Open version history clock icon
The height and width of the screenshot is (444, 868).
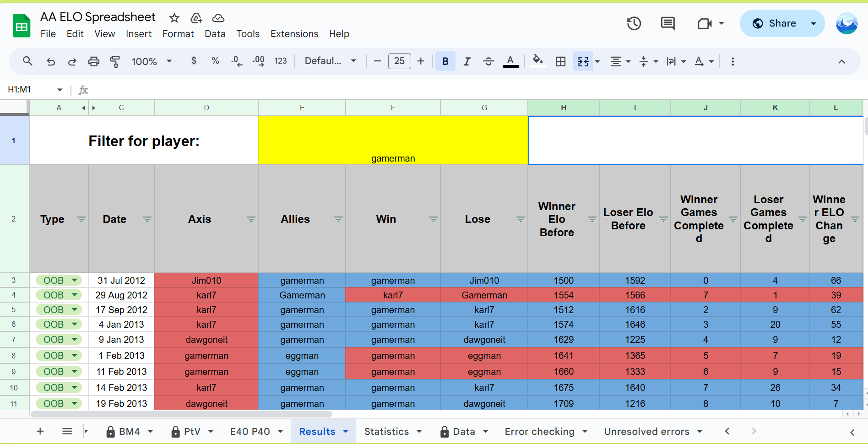pyautogui.click(x=634, y=23)
